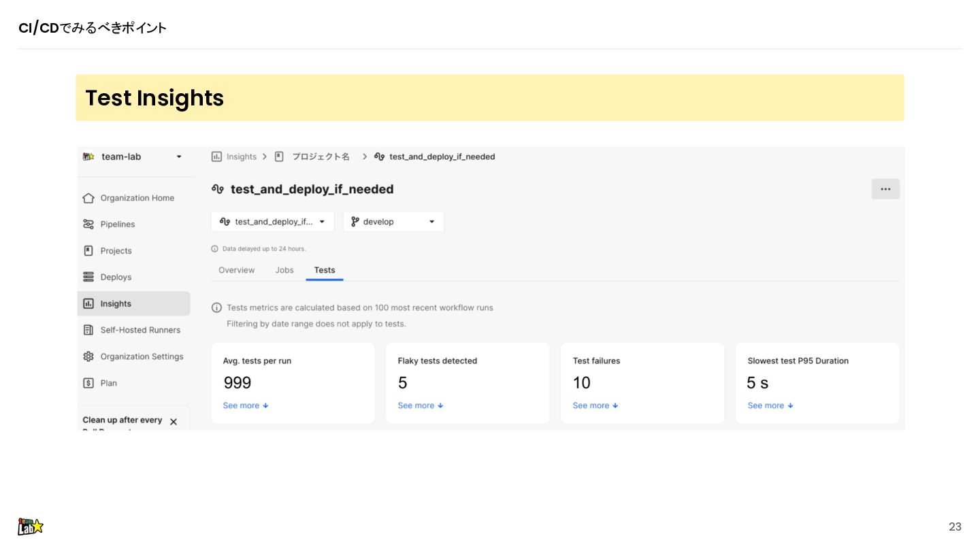The width and height of the screenshot is (980, 551).
Task: Click the Slowest test value 5 s
Action: tap(757, 383)
